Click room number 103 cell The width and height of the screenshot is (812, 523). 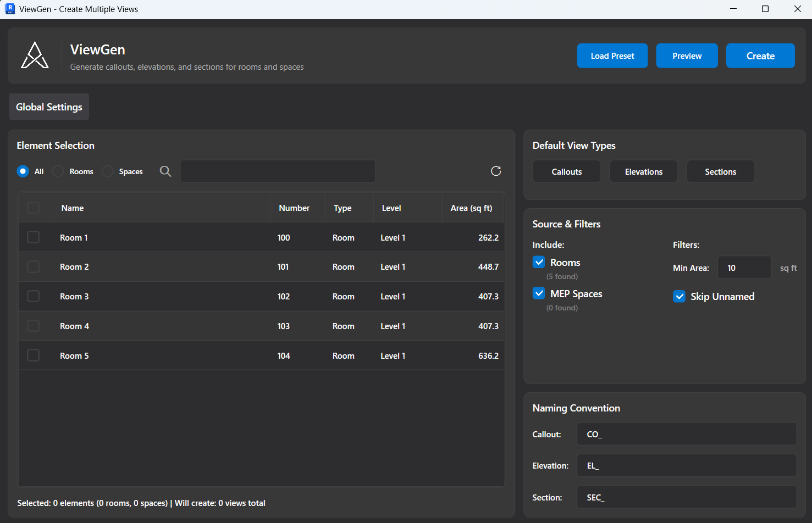pos(284,326)
